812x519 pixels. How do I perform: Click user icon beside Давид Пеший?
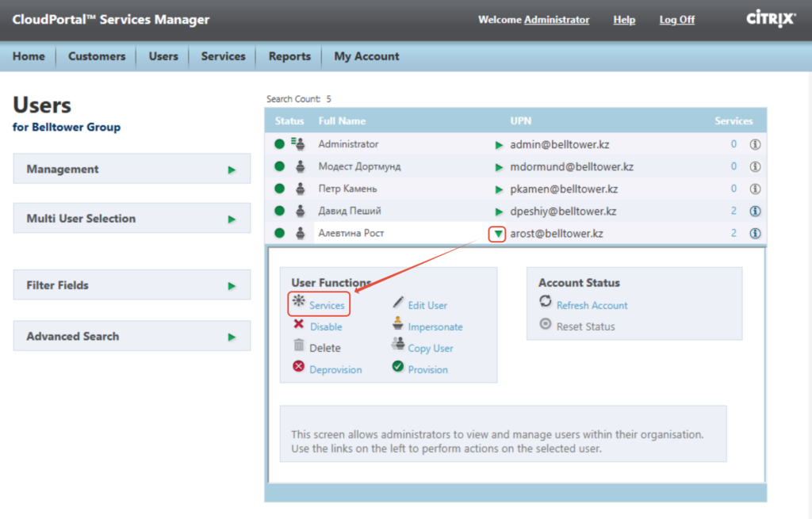(300, 211)
